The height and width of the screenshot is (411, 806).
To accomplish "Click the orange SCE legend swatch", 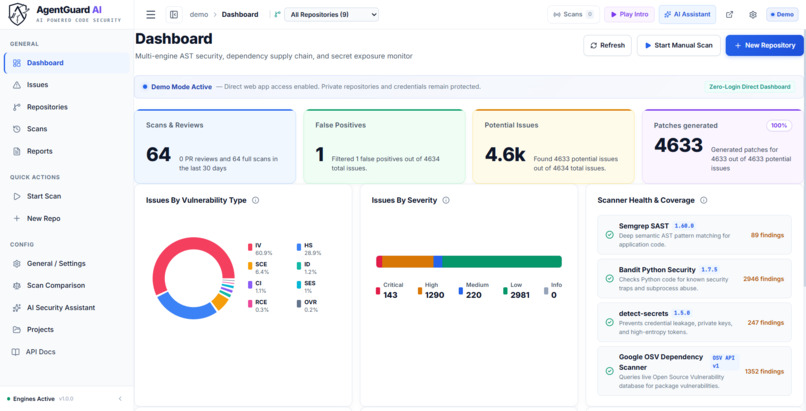I will point(250,266).
